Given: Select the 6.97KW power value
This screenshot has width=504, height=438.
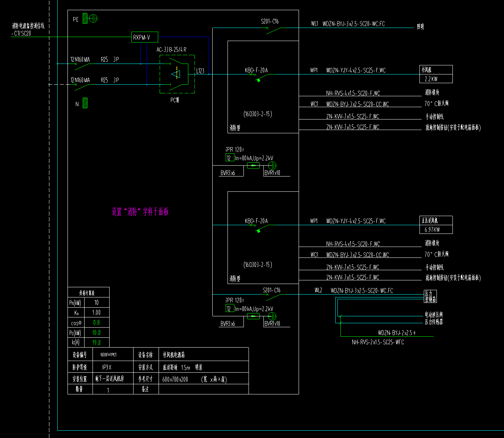Looking at the screenshot, I should coord(432,230).
